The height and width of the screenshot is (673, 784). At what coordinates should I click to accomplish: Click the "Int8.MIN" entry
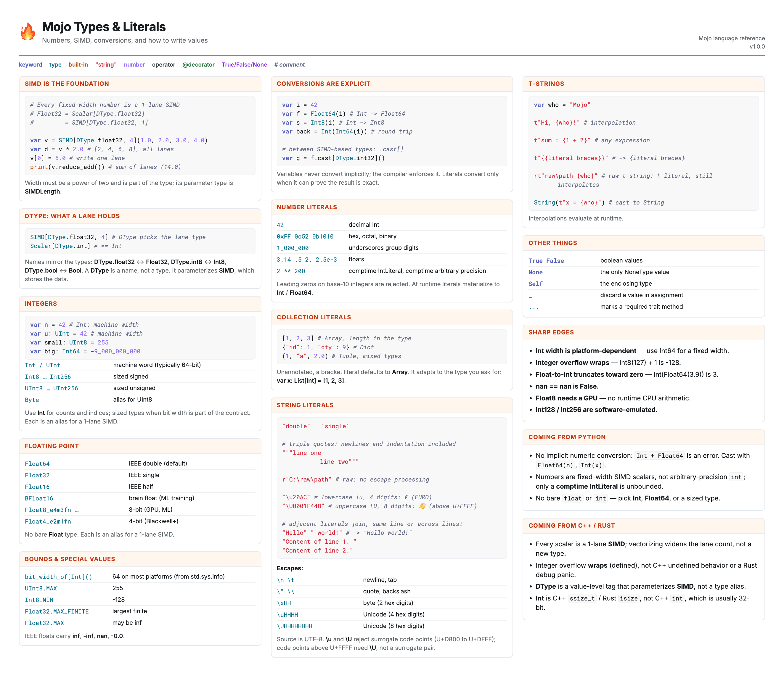coord(39,600)
